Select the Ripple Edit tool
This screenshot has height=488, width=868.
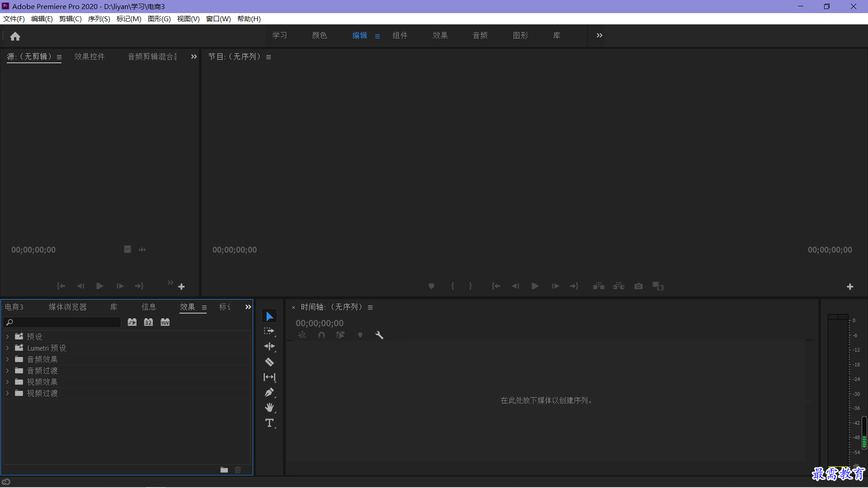click(269, 347)
